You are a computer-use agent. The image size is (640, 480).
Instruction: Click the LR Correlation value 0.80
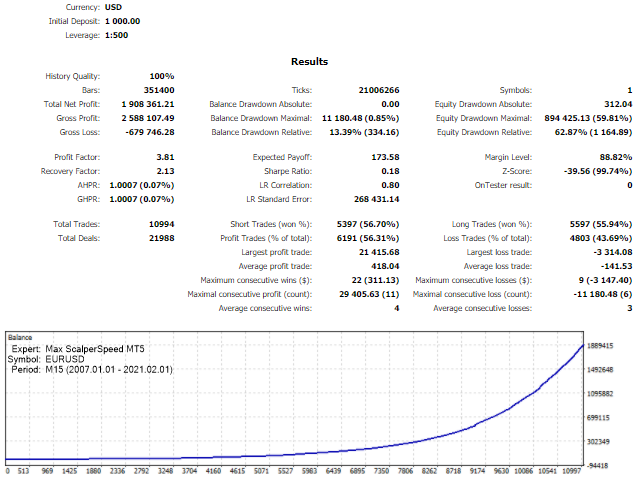click(x=390, y=185)
